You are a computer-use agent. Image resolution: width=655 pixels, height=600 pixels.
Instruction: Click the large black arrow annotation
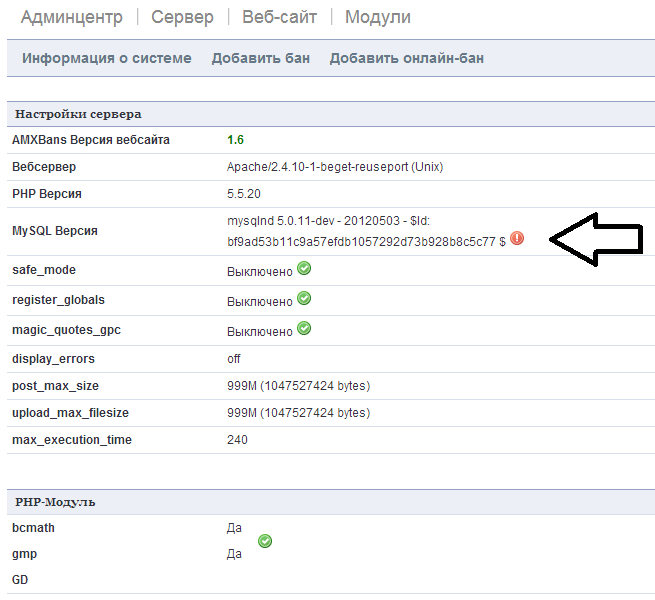pyautogui.click(x=596, y=239)
